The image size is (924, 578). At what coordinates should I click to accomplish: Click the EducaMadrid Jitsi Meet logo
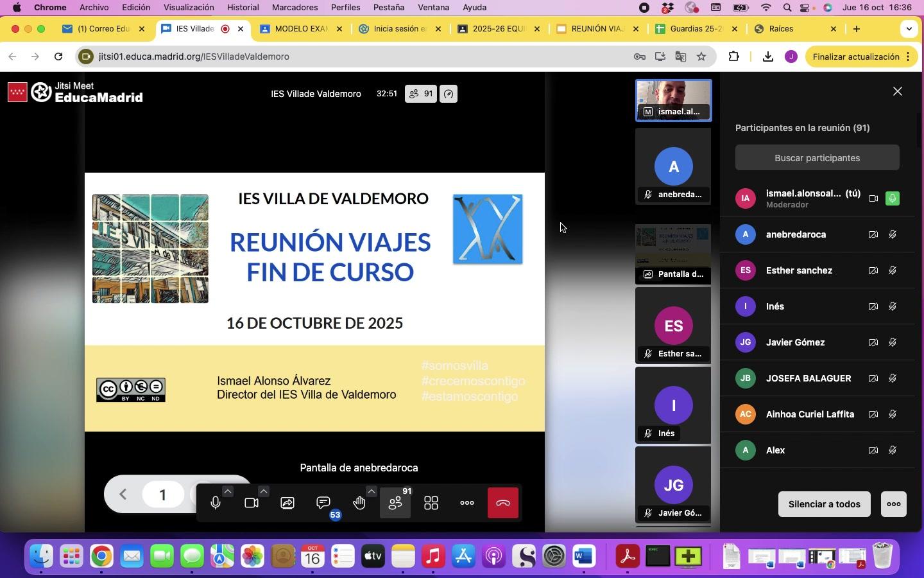tap(75, 92)
